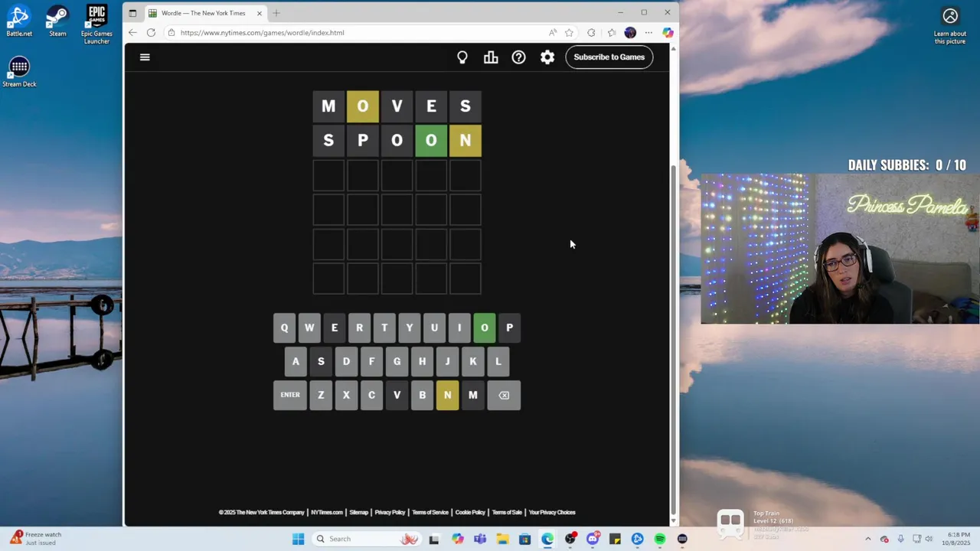The width and height of the screenshot is (980, 551).
Task: Click Learn about this picture icon
Action: pyautogui.click(x=950, y=25)
